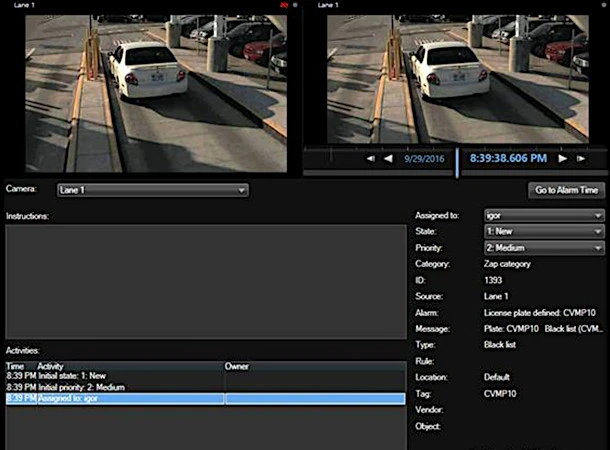The image size is (610, 450).
Task: Click the Time column header
Action: (15, 366)
